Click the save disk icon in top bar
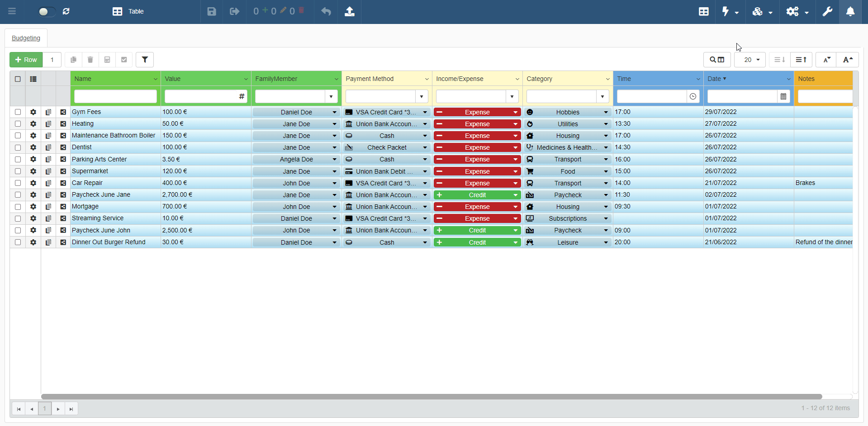This screenshot has width=868, height=426. point(212,12)
